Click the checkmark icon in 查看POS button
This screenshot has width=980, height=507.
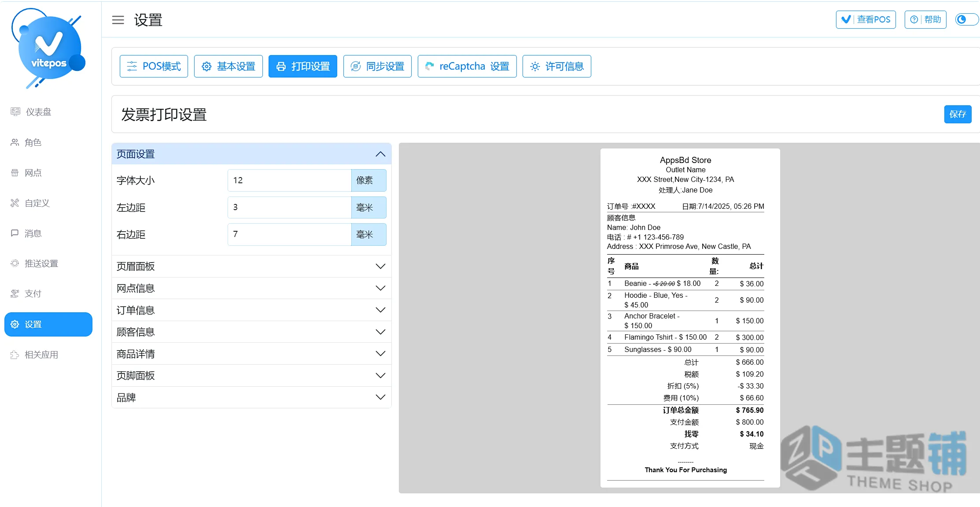point(846,19)
